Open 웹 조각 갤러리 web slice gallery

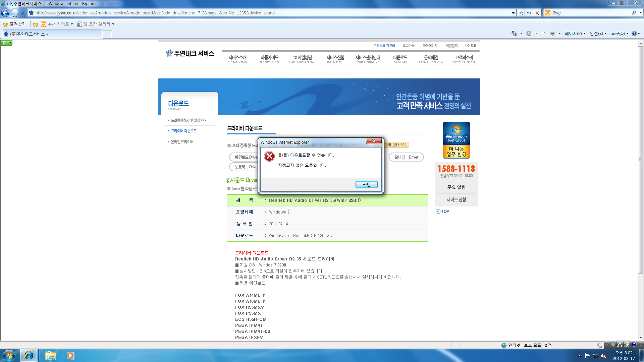(96, 24)
